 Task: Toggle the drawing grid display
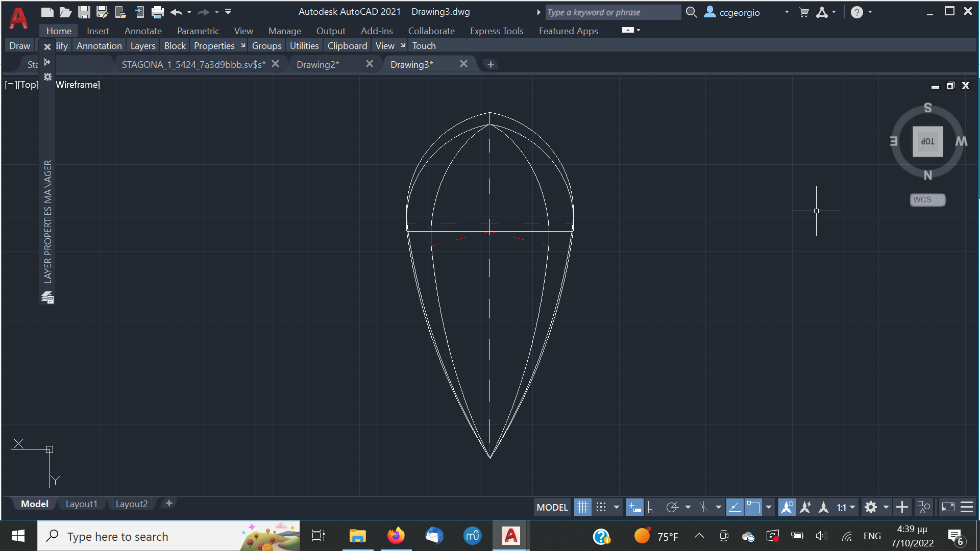(582, 507)
